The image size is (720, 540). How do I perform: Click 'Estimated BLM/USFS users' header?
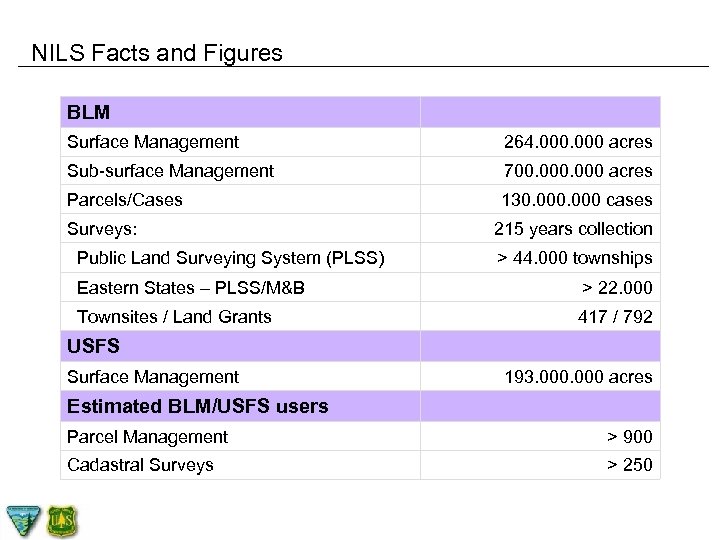(x=240, y=406)
